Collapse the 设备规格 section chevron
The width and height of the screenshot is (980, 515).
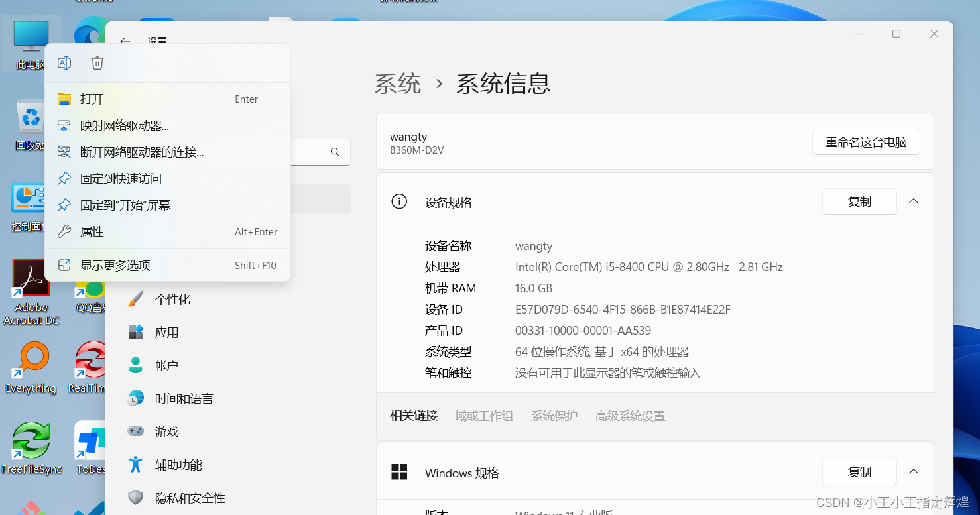[x=914, y=201]
